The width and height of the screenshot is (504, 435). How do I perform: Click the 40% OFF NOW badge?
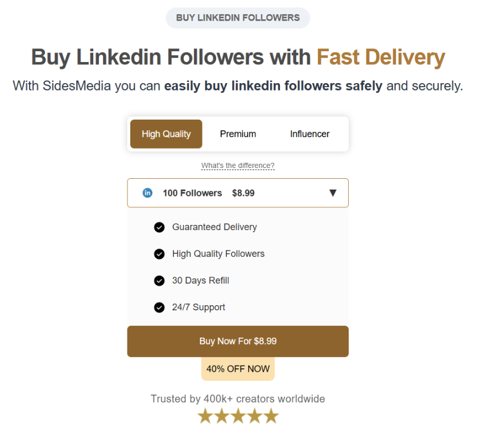(238, 369)
